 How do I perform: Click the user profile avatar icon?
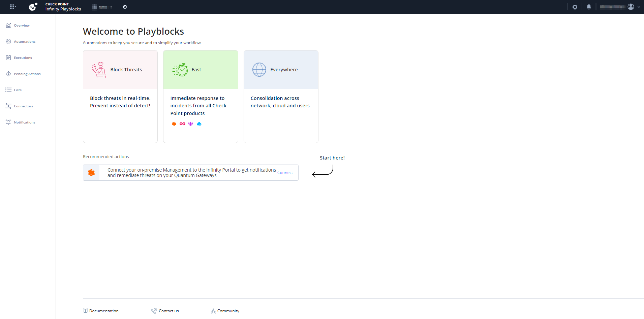[x=631, y=7]
